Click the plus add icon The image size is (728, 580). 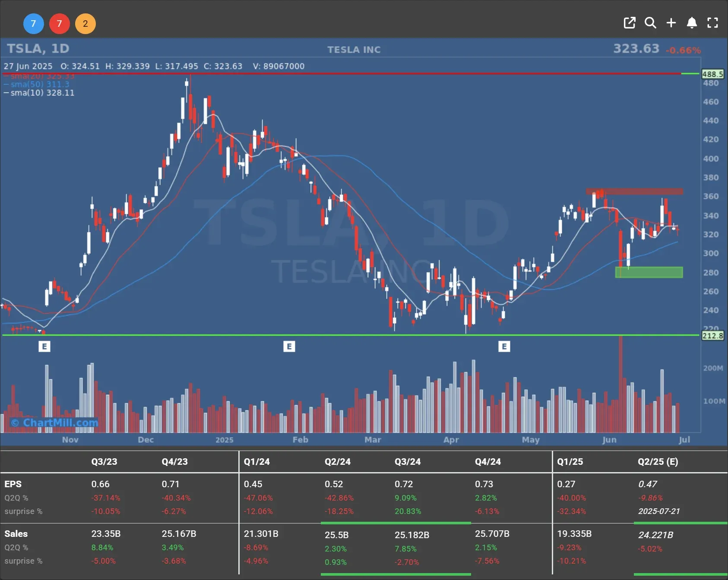(671, 23)
